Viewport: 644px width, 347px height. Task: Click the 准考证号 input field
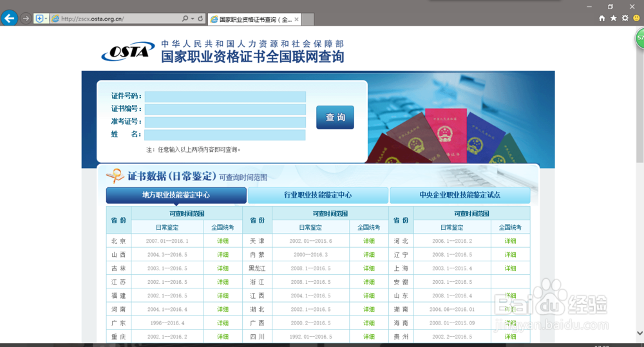[225, 122]
